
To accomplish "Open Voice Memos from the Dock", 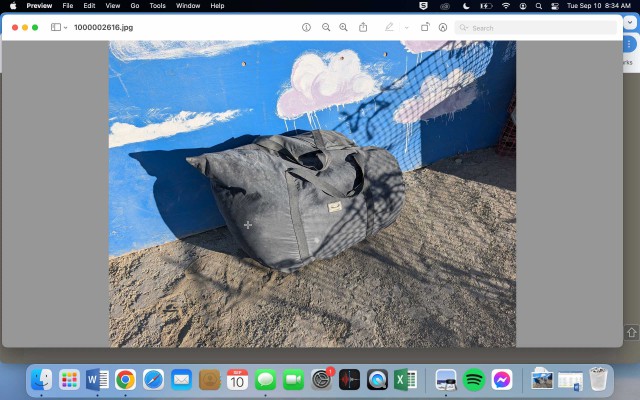I will [349, 380].
